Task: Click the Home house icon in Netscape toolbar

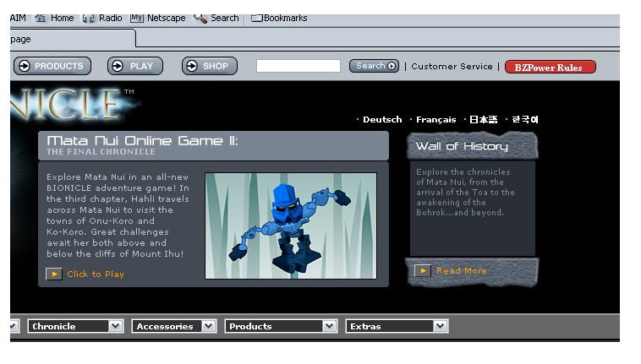Action: point(40,19)
